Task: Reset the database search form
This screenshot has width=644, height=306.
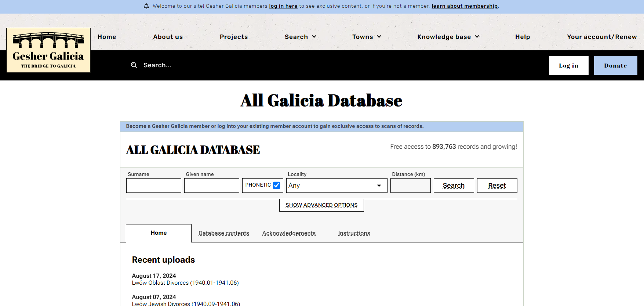Action: 497,186
